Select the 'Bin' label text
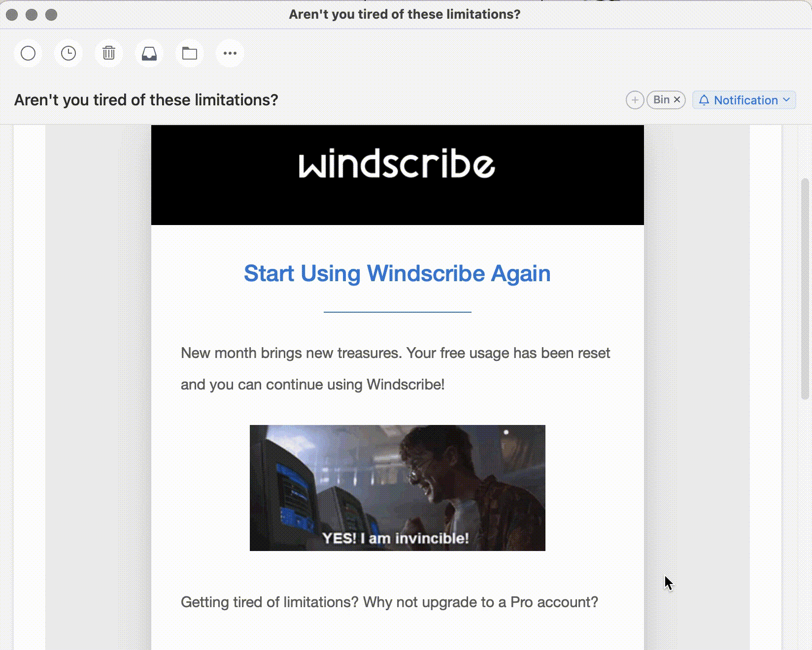This screenshot has height=650, width=812. tap(661, 100)
